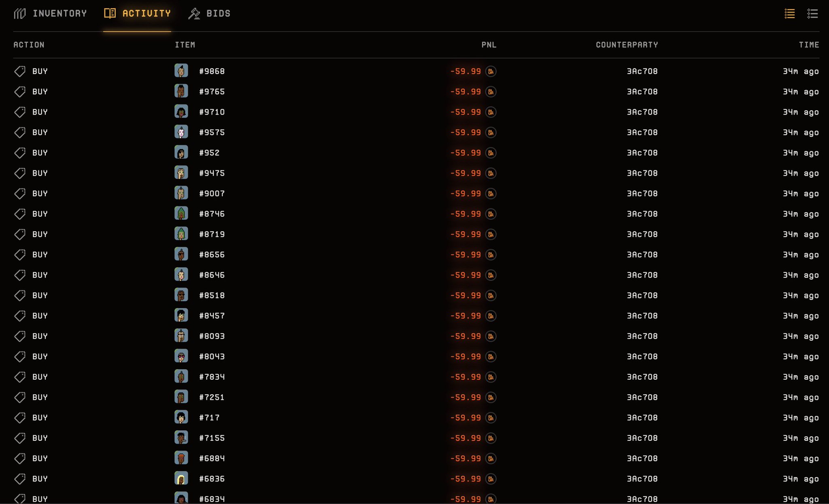Switch to detailed list view icon
Screen dimensions: 829x504
click(812, 13)
